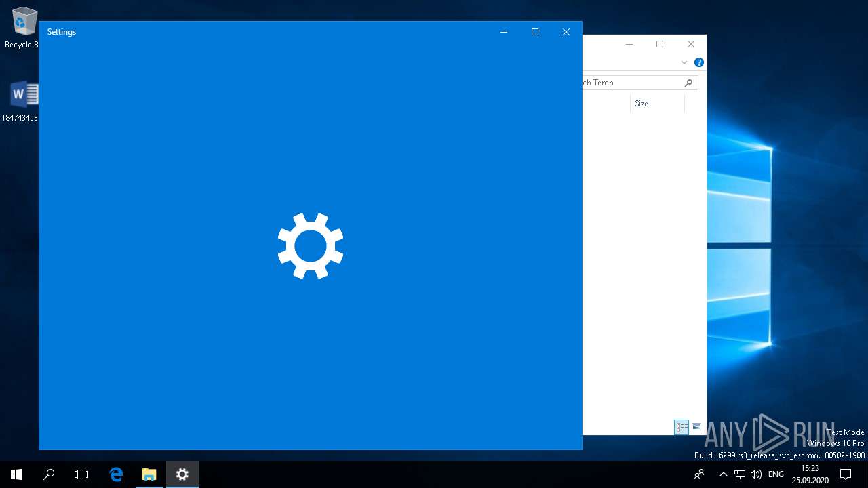
Task: Switch File Explorer to large icons view
Action: tap(696, 427)
